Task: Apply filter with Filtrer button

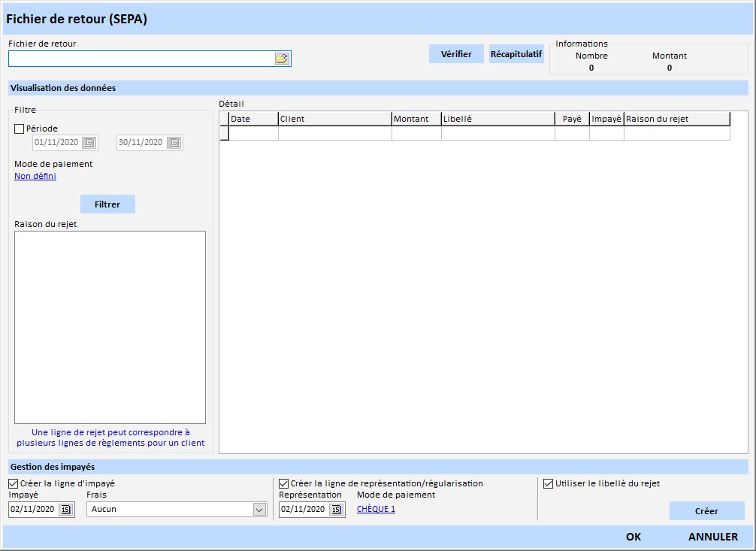Action: point(107,204)
